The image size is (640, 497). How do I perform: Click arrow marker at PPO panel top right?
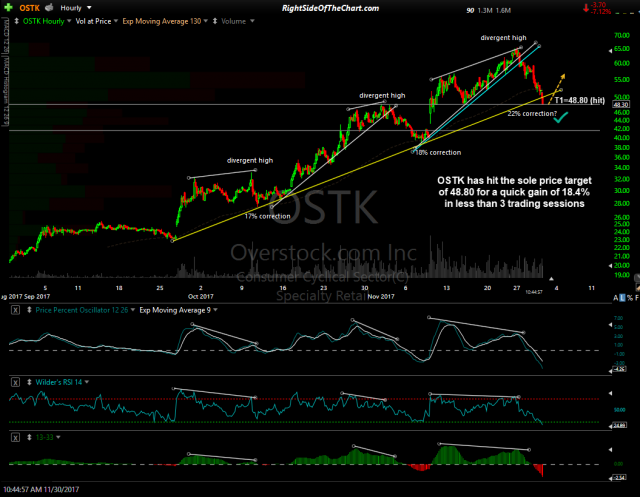coord(611,325)
